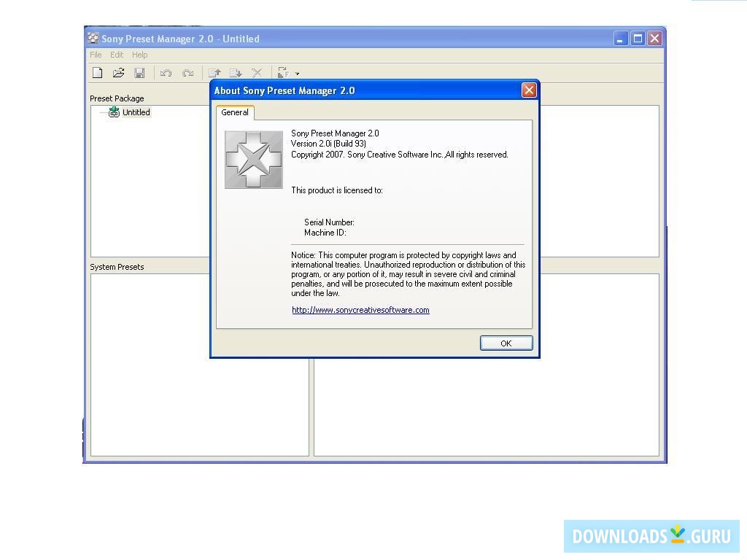Screen dimensions: 747x560
Task: Export presets using the download icon
Action: pos(235,72)
